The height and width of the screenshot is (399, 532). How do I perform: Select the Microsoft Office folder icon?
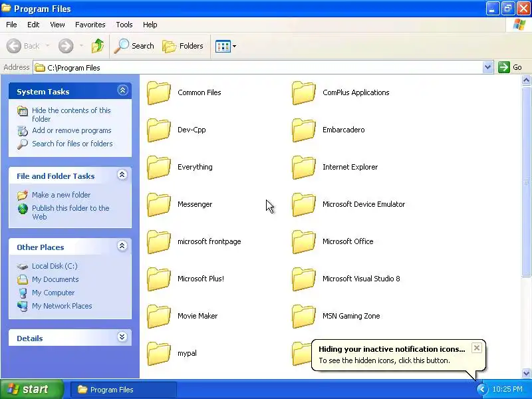click(304, 242)
